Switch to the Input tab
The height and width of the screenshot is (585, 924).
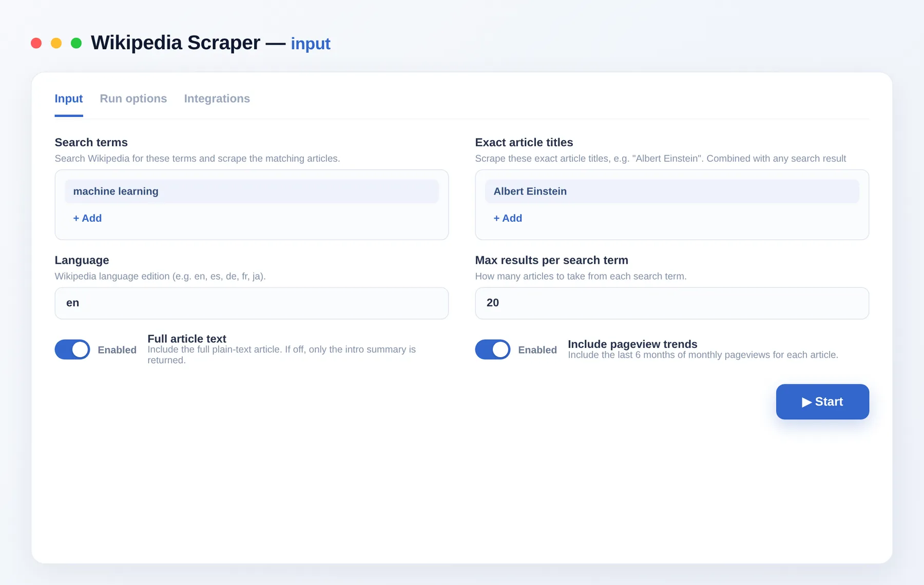tap(69, 99)
